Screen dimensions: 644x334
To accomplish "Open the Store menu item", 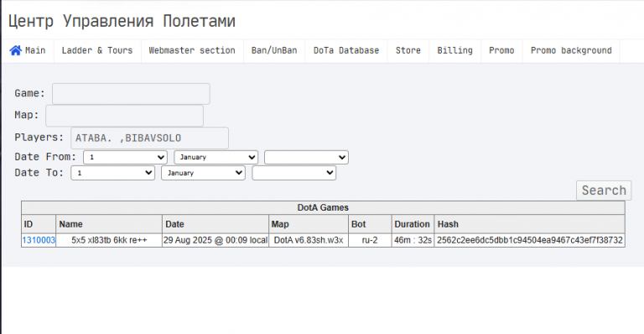I will [408, 50].
